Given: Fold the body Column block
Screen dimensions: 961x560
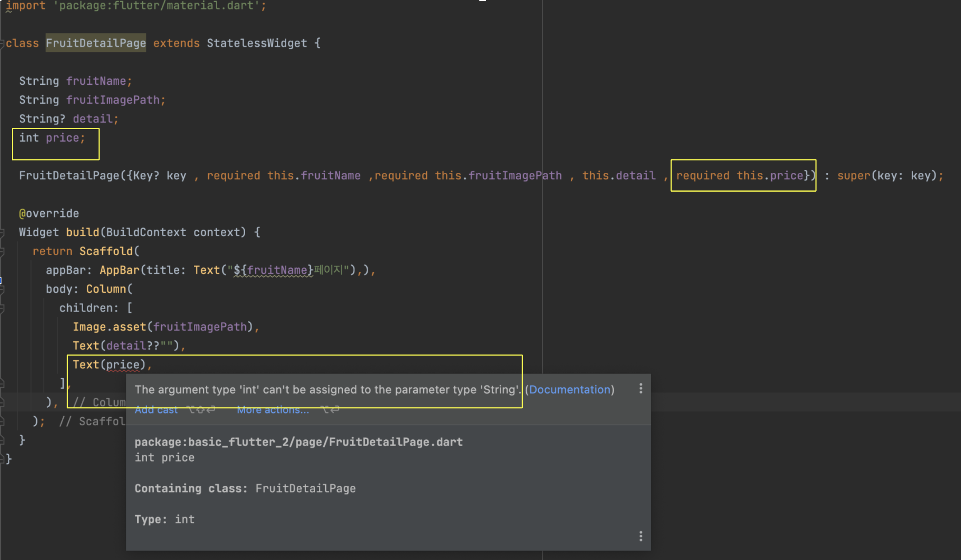Looking at the screenshot, I should (2, 289).
